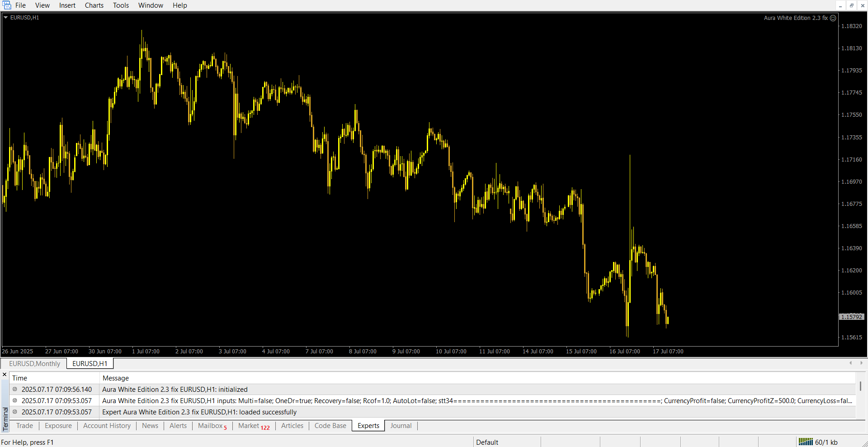The height and width of the screenshot is (447, 868).
Task: Click the '15 Jul 07:00' time axis label
Action: tap(581, 352)
